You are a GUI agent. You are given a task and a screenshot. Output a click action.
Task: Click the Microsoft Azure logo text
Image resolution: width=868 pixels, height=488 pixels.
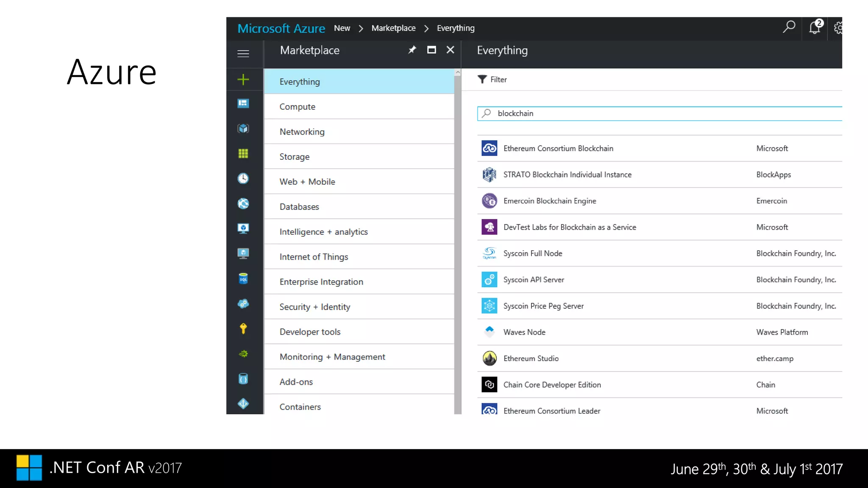[x=281, y=28]
